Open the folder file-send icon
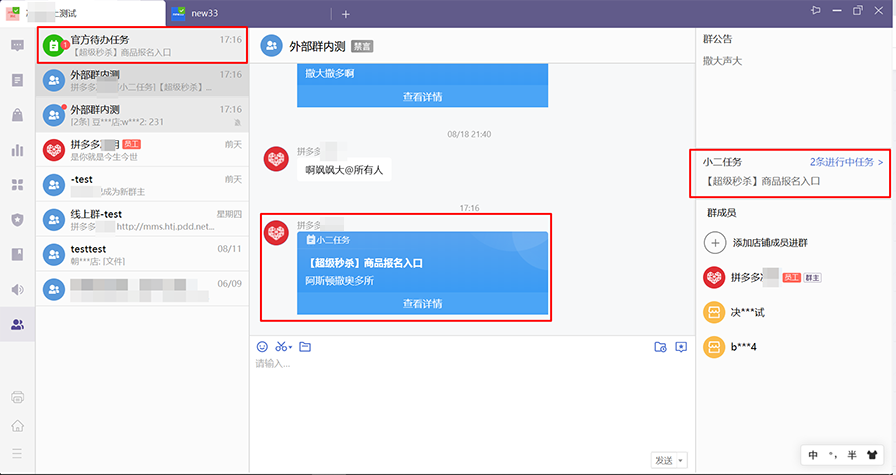 305,346
